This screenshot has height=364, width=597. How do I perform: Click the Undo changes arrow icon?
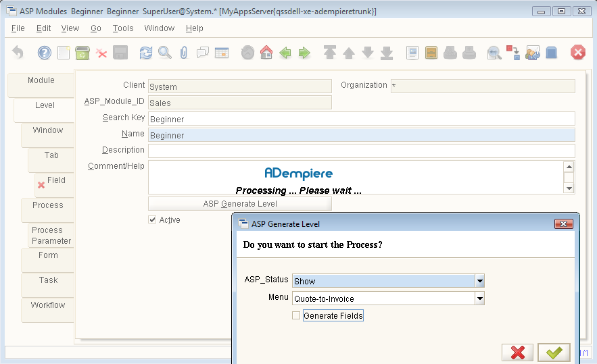(x=18, y=53)
